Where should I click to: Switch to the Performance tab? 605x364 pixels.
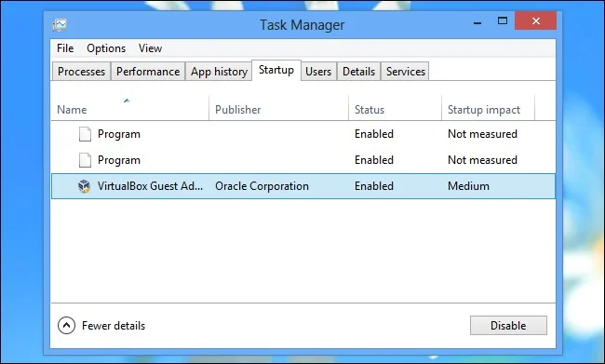tap(148, 72)
